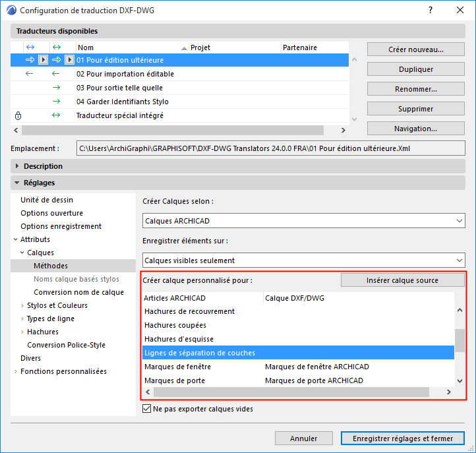Click blue left arrow in 02 Pour importation row
The image size is (476, 453).
[x=29, y=74]
